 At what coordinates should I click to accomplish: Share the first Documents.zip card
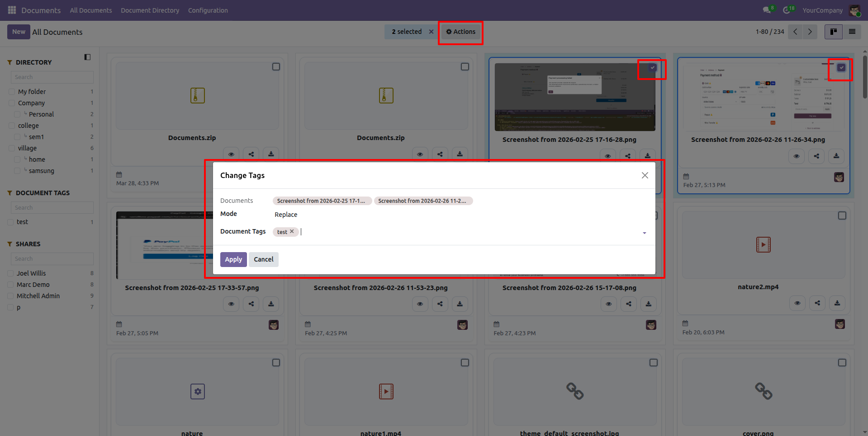pos(251,154)
